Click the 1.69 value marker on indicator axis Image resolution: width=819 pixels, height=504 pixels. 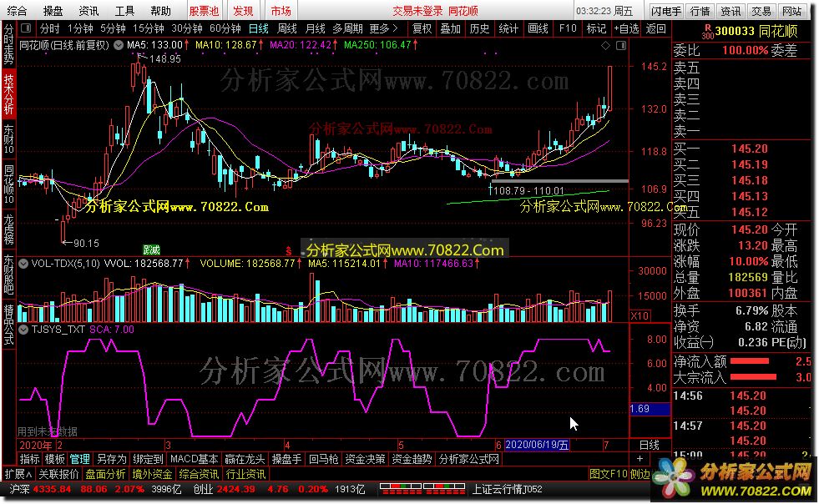coord(650,409)
